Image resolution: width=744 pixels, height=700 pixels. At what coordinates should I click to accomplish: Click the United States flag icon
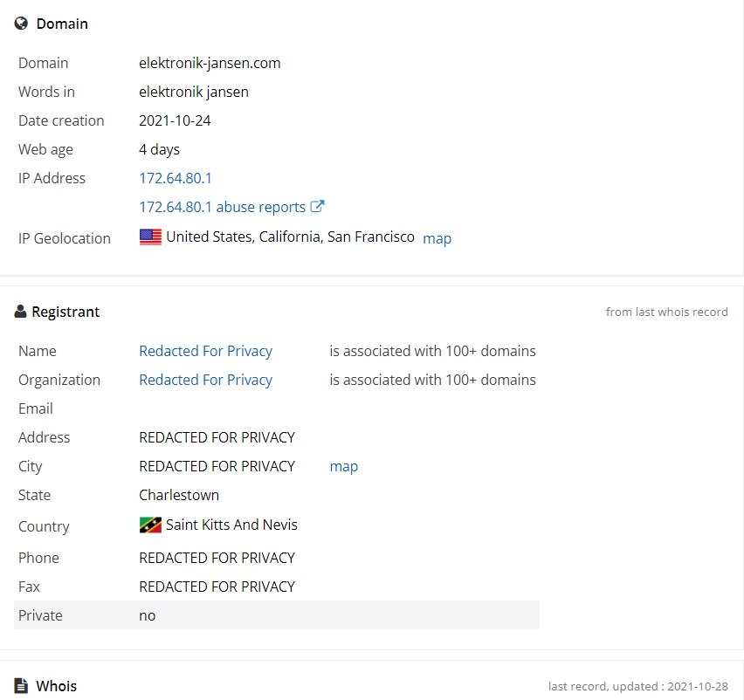150,237
